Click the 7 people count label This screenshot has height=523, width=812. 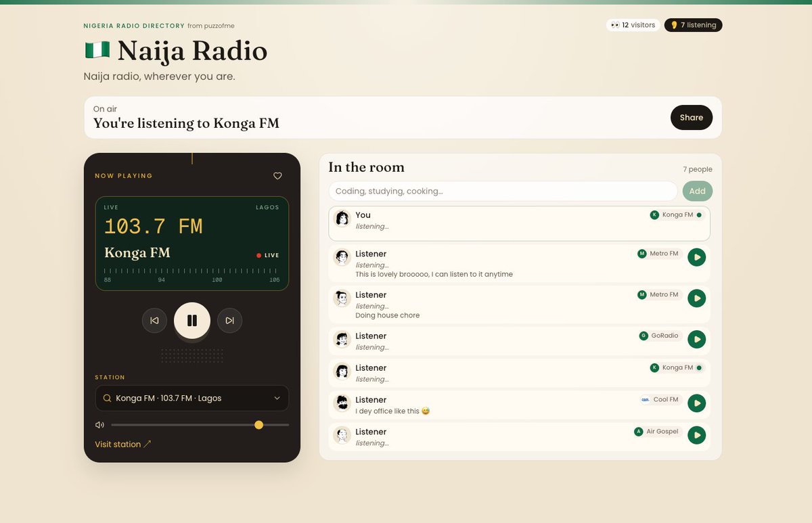698,170
